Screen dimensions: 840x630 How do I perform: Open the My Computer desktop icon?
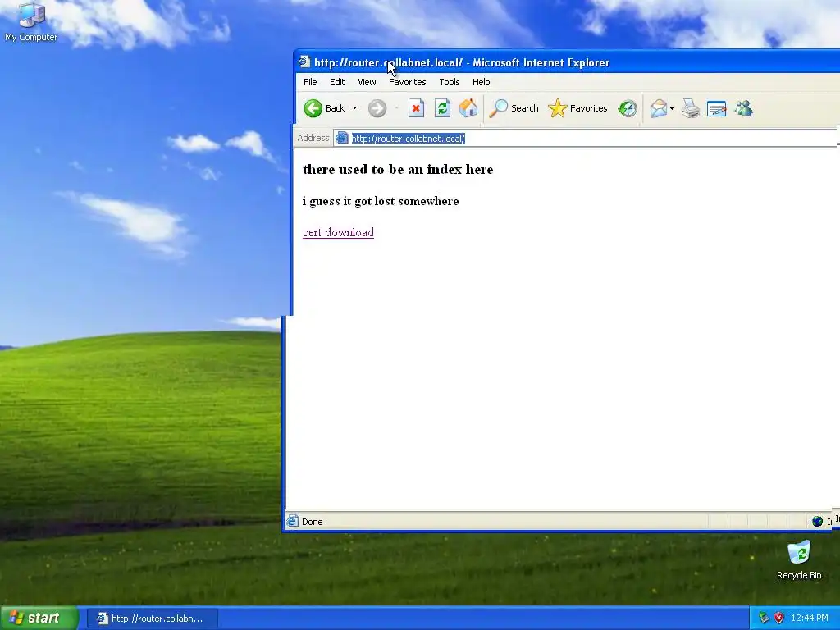[x=31, y=22]
